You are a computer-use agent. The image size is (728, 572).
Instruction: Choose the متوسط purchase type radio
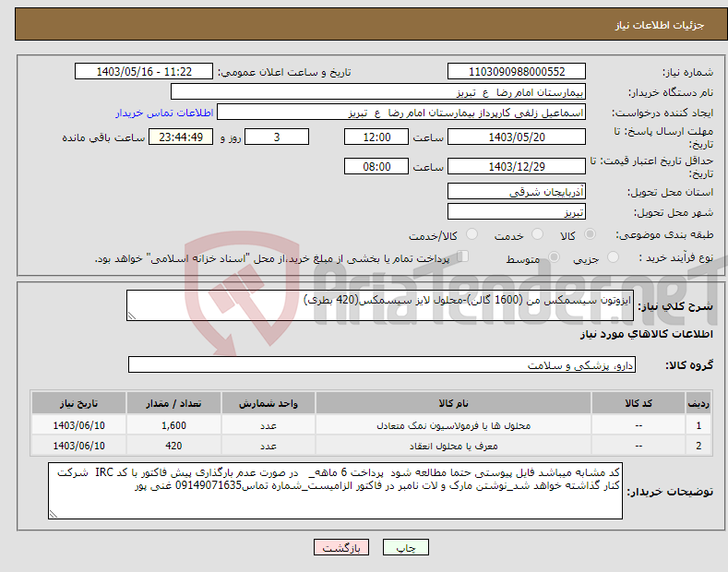click(x=554, y=256)
